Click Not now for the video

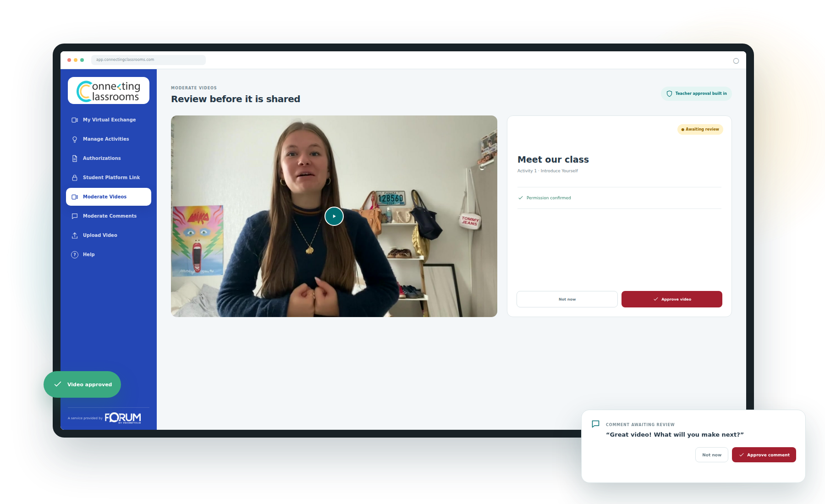pos(567,299)
